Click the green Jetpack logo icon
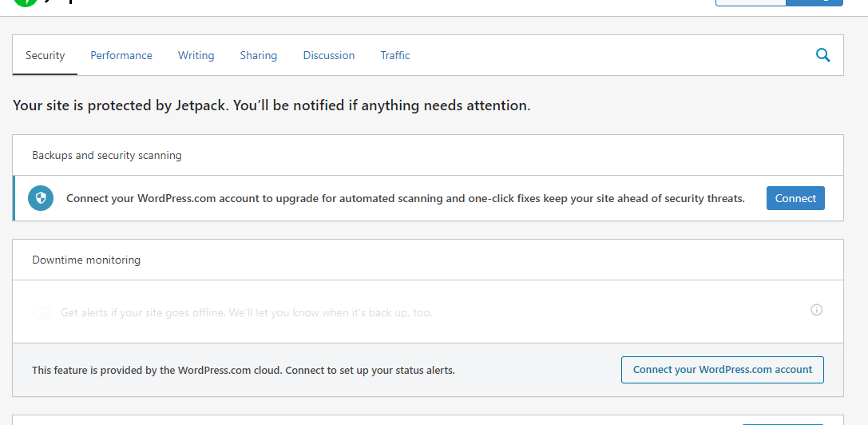 tap(25, 2)
